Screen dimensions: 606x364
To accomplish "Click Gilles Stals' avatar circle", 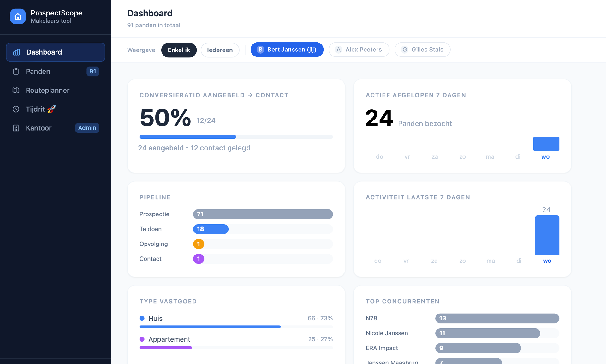I will (405, 50).
